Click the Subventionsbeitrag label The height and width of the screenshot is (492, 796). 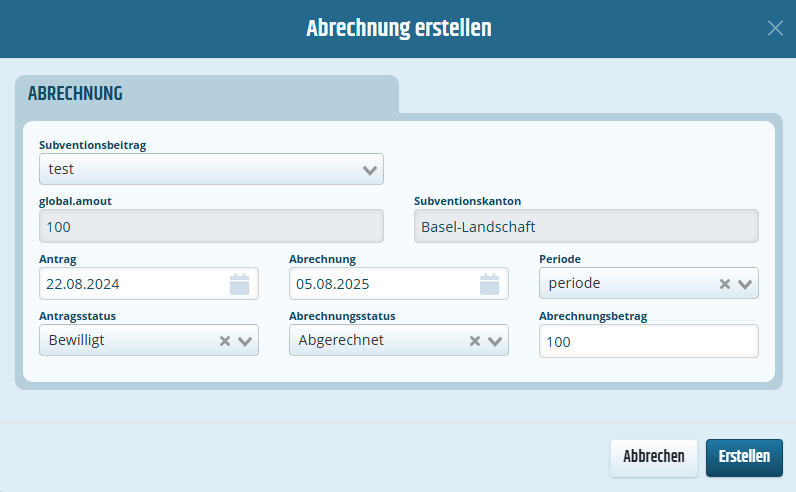tap(92, 145)
